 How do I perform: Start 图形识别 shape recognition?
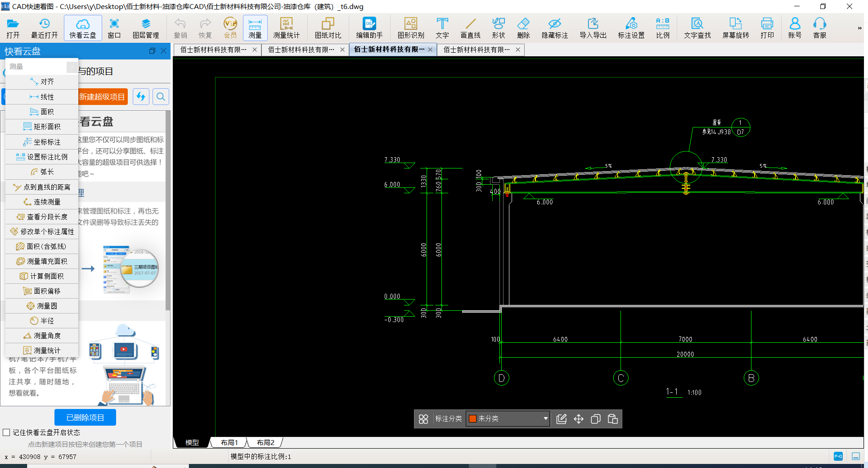pos(411,28)
